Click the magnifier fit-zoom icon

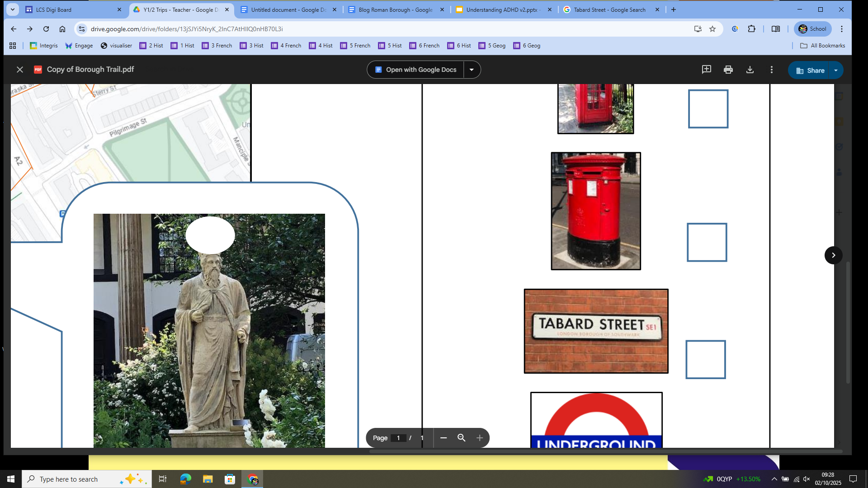coord(462,438)
